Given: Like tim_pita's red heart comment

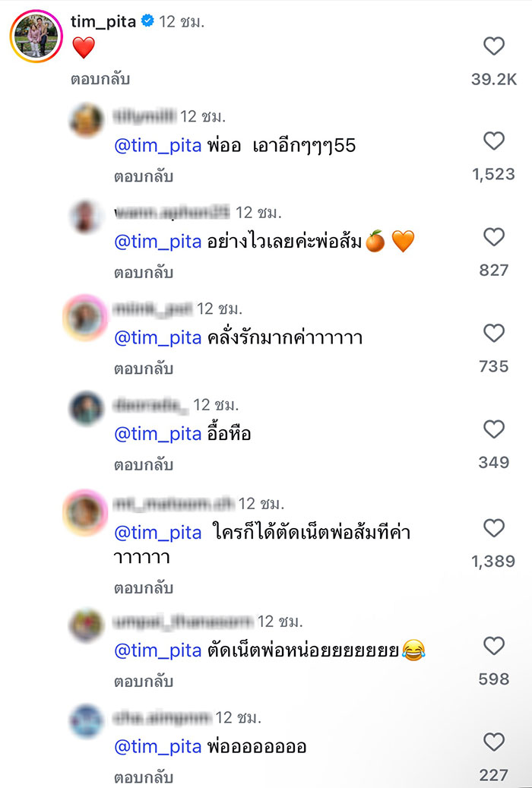Looking at the screenshot, I should click(494, 46).
